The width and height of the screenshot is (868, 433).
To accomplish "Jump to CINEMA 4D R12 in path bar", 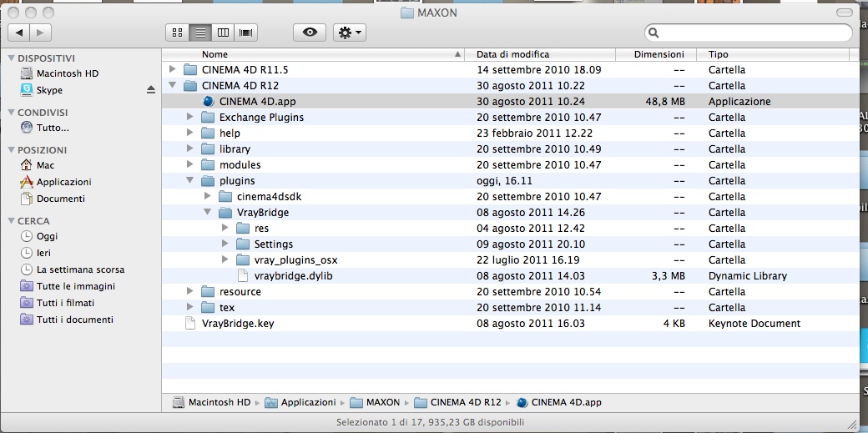I will [x=458, y=402].
